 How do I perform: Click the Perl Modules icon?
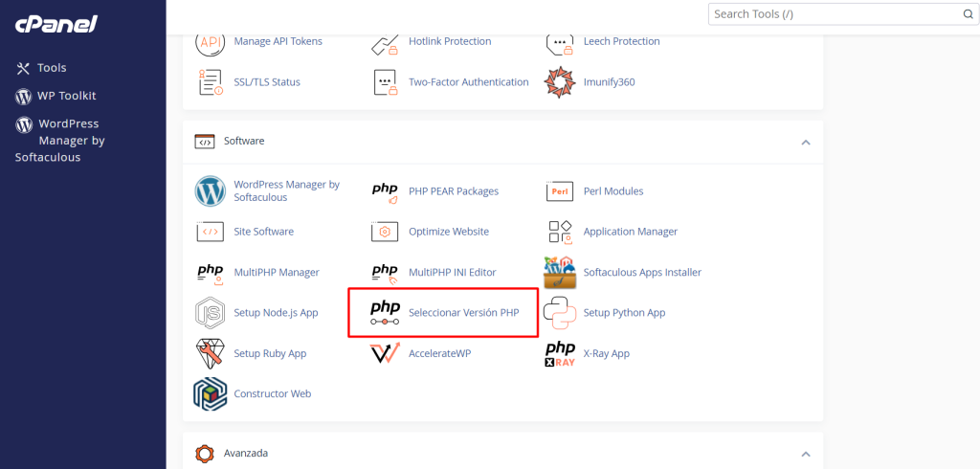[x=560, y=191]
